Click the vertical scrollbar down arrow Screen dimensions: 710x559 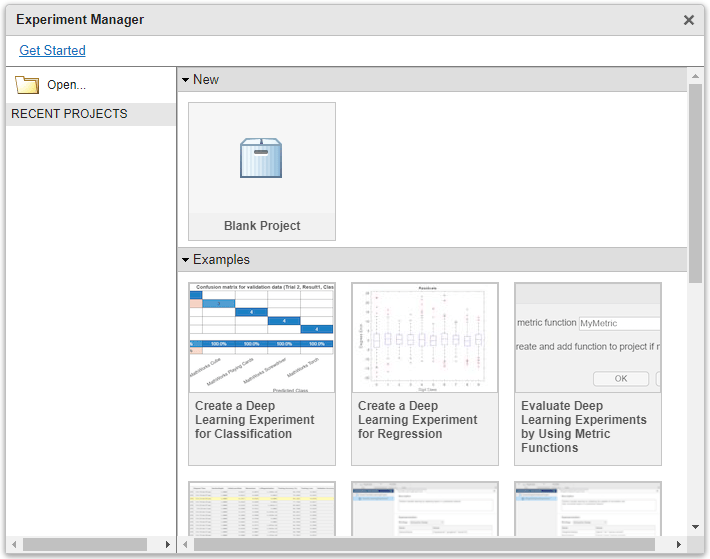point(695,527)
